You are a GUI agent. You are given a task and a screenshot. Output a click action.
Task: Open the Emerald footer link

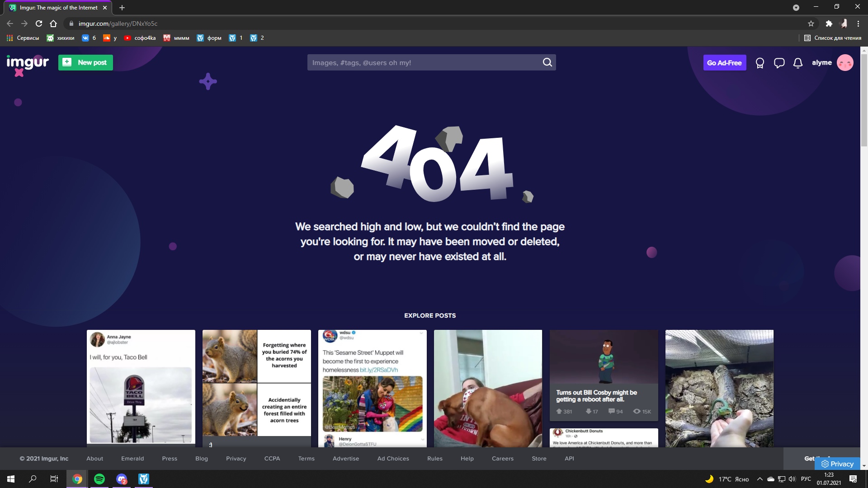pos(132,458)
